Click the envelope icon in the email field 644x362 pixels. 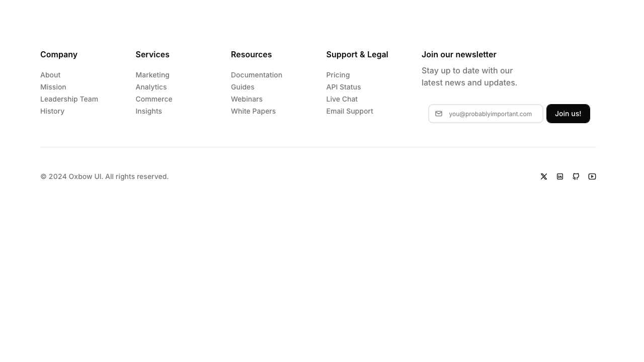pyautogui.click(x=439, y=114)
